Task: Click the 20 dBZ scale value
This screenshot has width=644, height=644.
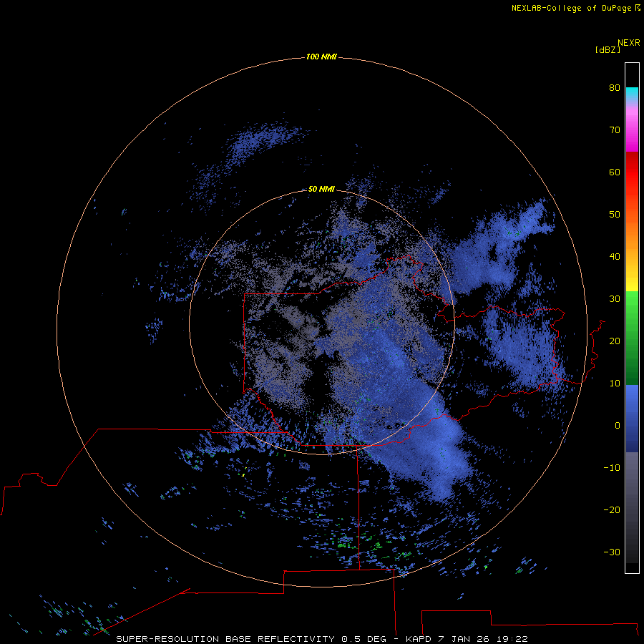Action: click(x=615, y=341)
